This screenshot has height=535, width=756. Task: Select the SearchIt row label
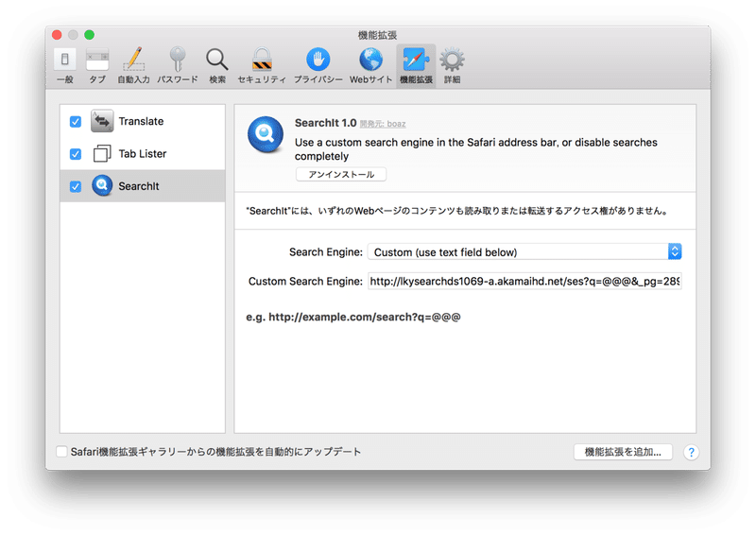point(139,186)
